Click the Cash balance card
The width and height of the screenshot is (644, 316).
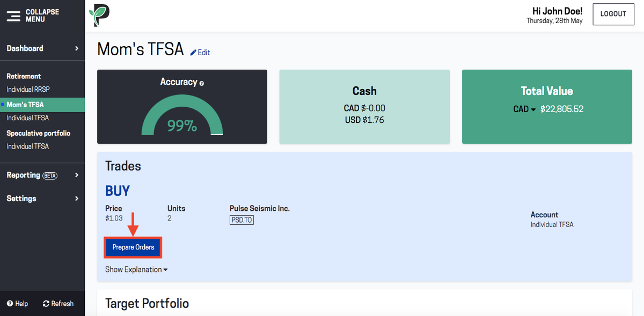tap(364, 107)
